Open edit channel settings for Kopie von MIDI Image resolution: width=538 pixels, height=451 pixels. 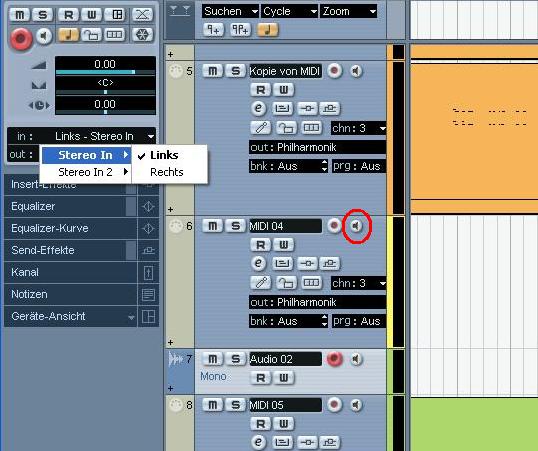pyautogui.click(x=258, y=108)
